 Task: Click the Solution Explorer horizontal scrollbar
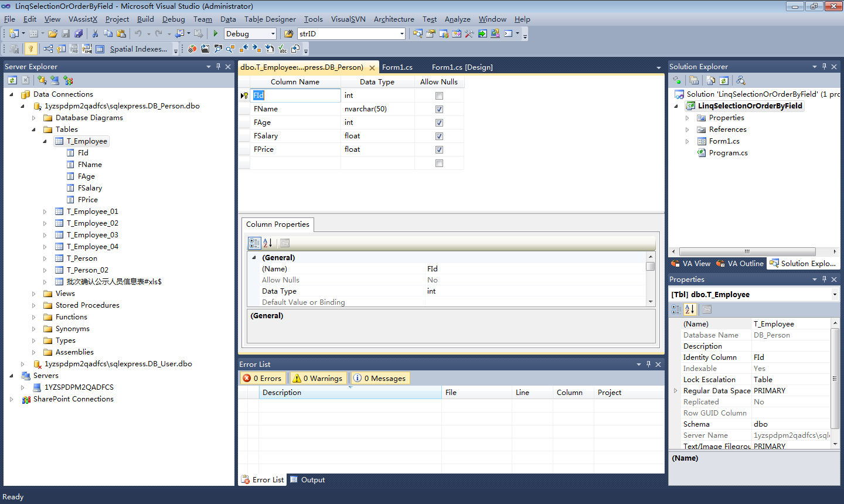746,251
